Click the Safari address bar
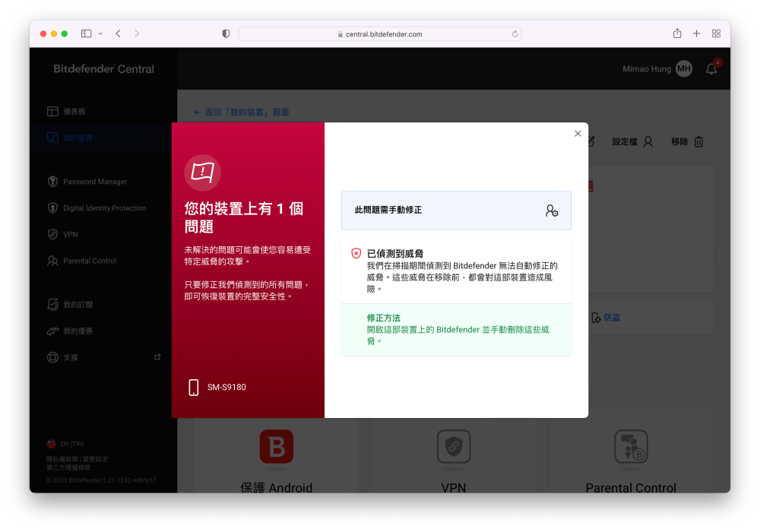Screen dimensions: 760x532 pyautogui.click(x=379, y=34)
